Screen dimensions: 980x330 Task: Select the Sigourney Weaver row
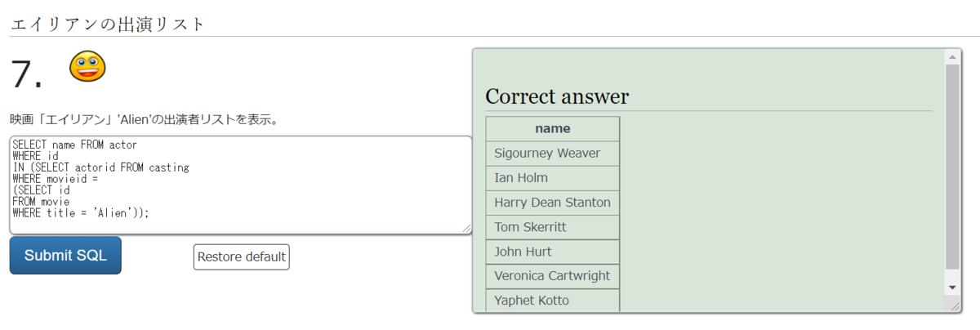click(x=553, y=154)
